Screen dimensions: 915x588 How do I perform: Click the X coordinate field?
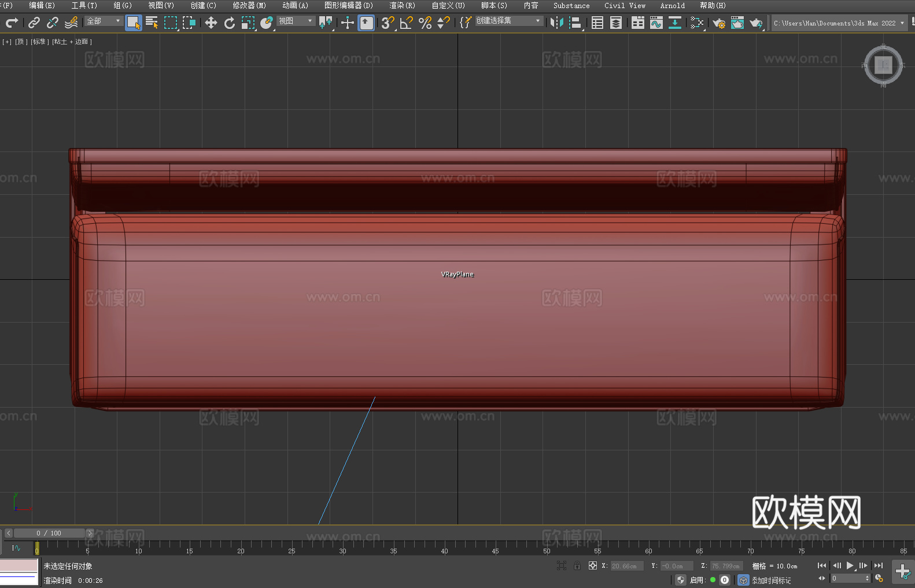(x=627, y=566)
